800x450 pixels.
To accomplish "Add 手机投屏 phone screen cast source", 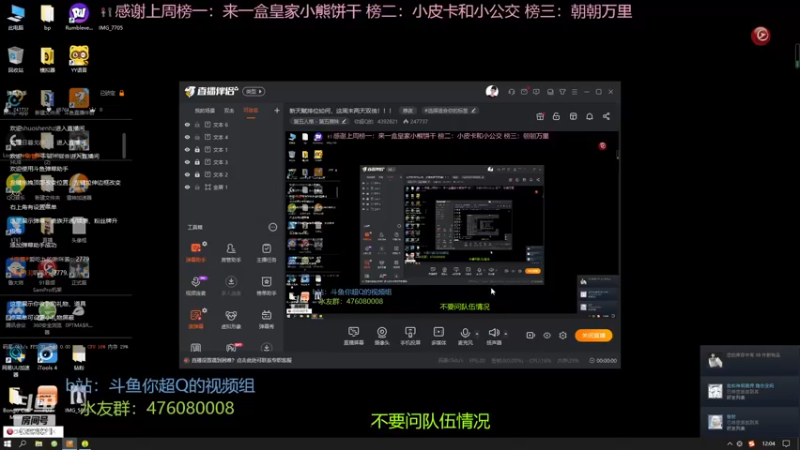I will coord(410,336).
